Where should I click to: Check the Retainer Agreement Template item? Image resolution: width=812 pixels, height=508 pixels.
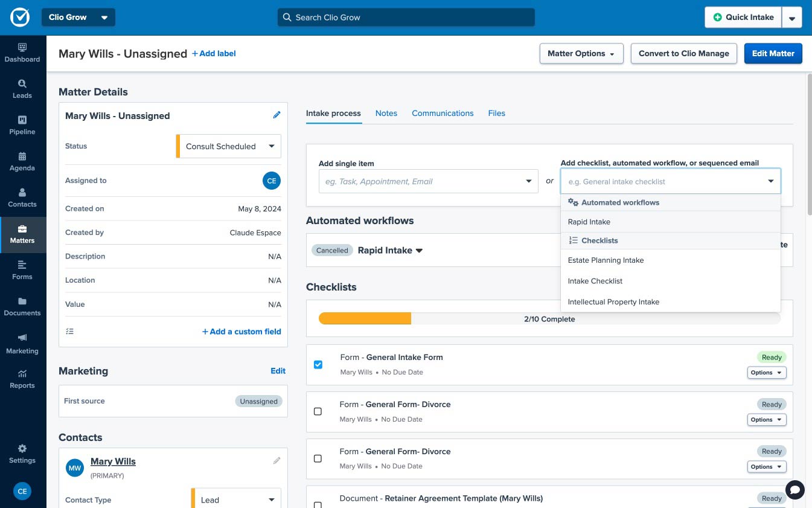click(318, 506)
